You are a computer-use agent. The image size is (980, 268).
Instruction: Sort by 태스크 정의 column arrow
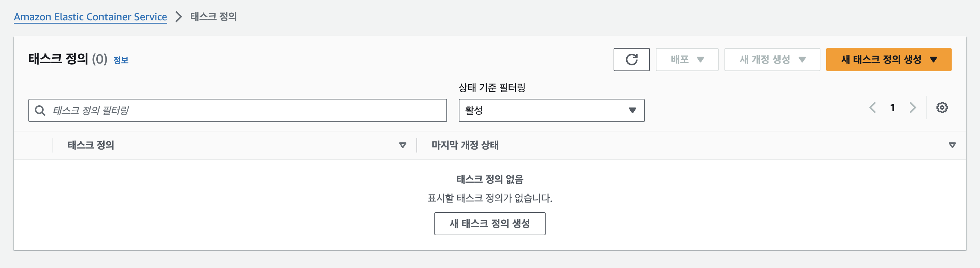tap(402, 145)
